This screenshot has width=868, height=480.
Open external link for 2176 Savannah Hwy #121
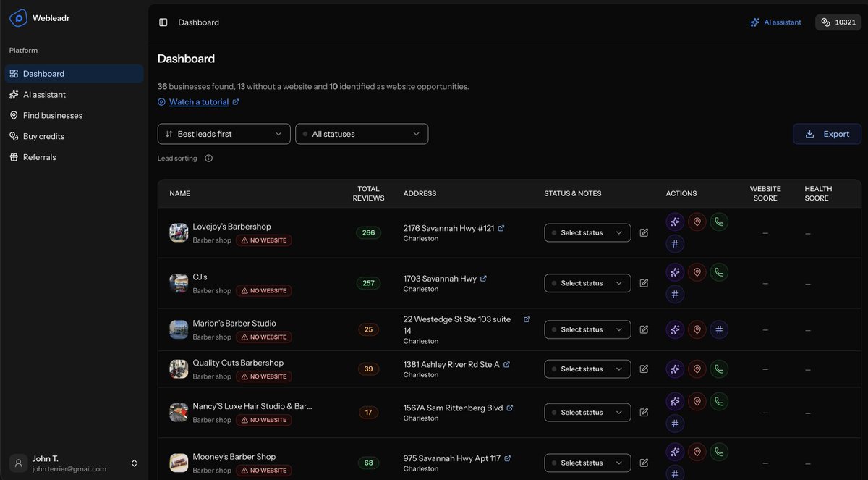501,228
